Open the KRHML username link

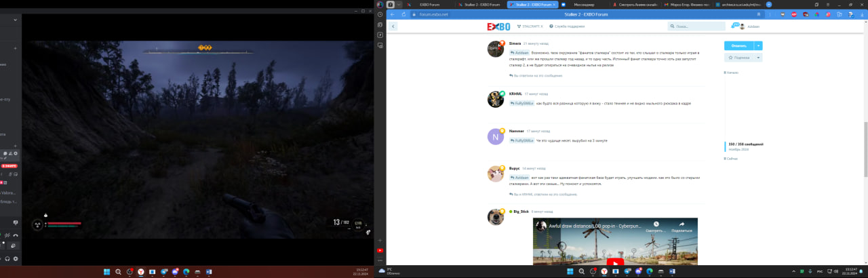click(x=515, y=94)
